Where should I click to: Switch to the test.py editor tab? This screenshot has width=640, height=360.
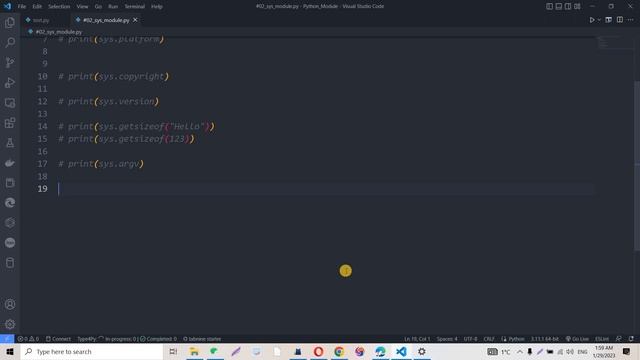(41, 20)
